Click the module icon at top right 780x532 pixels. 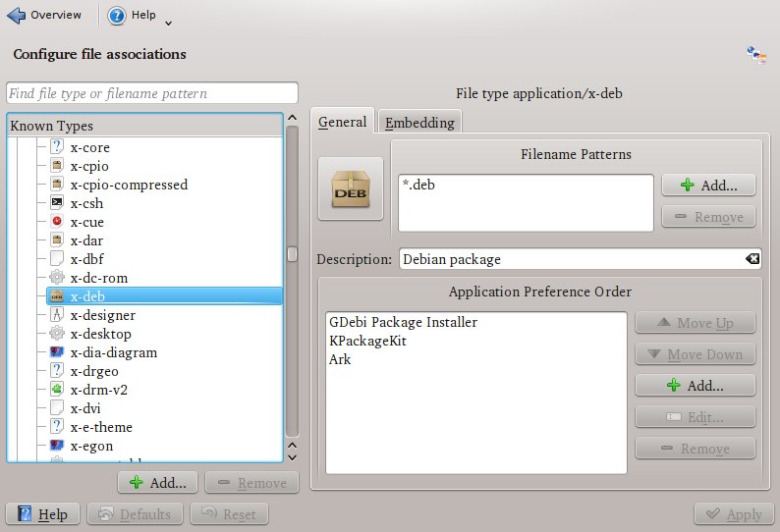pyautogui.click(x=756, y=55)
